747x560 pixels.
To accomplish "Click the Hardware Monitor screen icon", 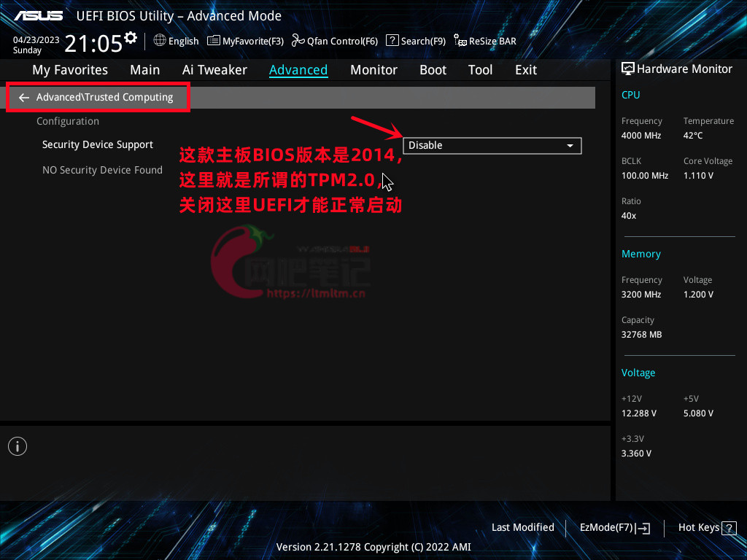I will tap(628, 69).
